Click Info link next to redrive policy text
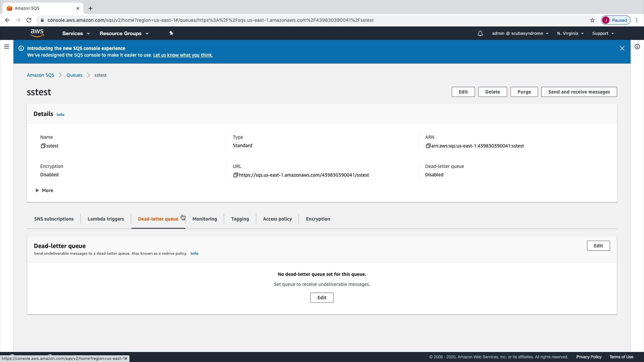 [194, 253]
